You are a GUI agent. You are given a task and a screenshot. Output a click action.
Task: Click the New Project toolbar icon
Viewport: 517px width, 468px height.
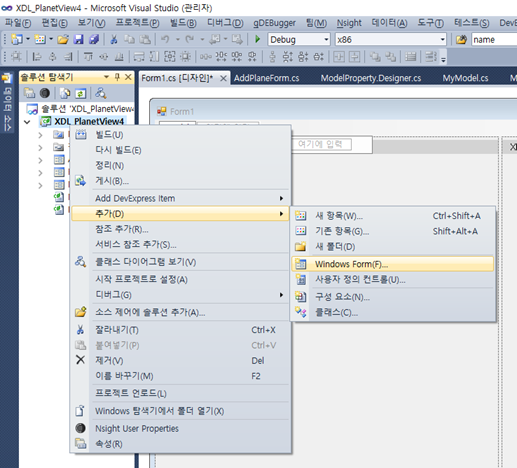coord(17,40)
